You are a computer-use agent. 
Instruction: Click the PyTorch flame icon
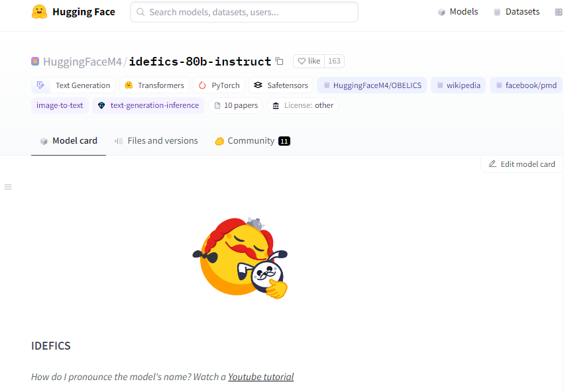pyautogui.click(x=203, y=85)
